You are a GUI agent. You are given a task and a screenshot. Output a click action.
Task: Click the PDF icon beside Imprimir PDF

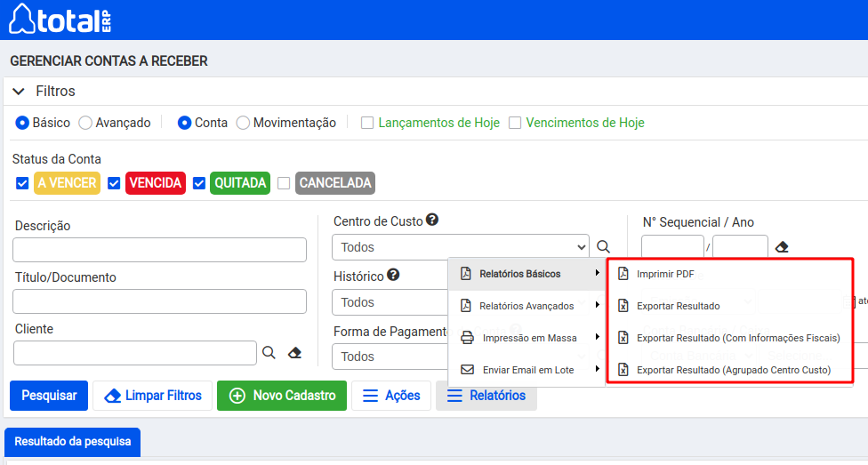tap(623, 274)
